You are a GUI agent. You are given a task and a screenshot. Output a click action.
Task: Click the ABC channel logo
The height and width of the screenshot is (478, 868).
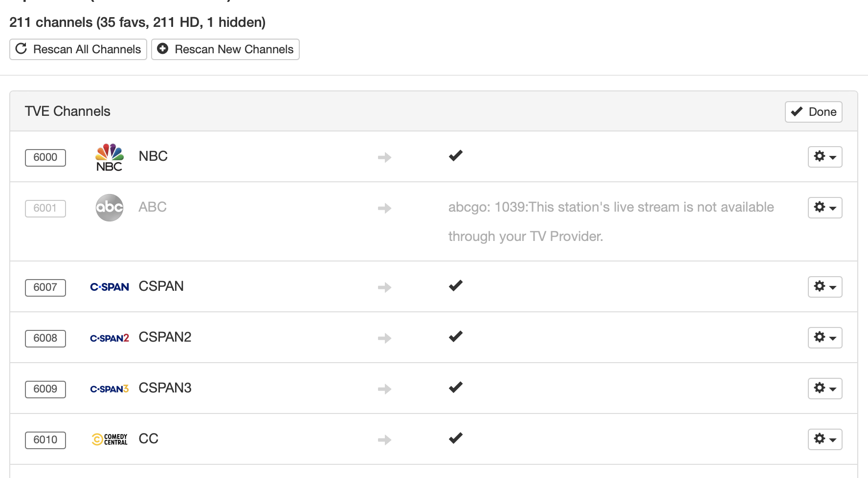click(x=110, y=208)
